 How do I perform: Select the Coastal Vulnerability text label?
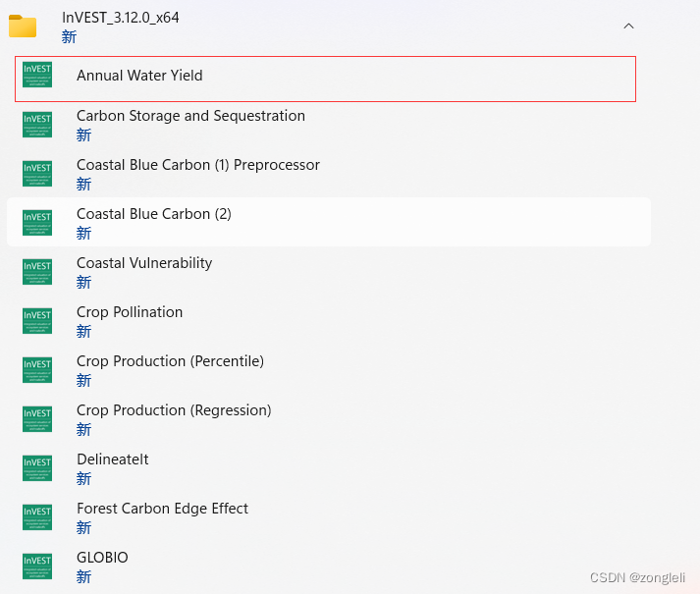tap(144, 263)
